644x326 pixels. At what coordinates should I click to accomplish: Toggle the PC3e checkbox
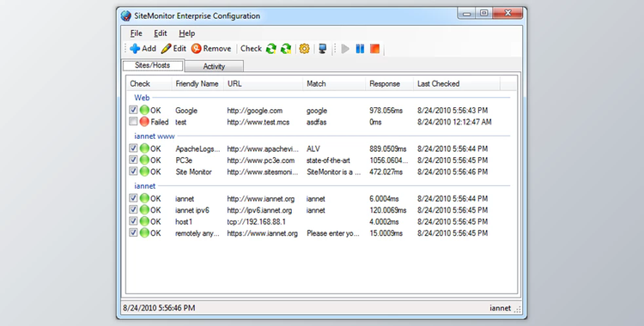pyautogui.click(x=133, y=160)
